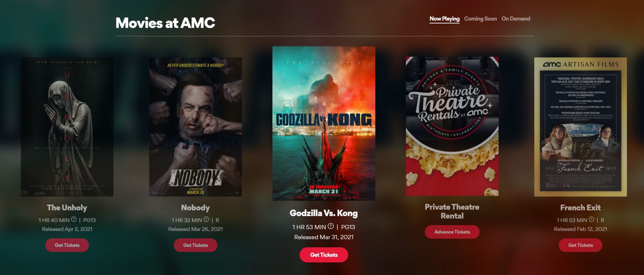Get Tickets for French Exit
This screenshot has height=275, width=644.
[581, 245]
